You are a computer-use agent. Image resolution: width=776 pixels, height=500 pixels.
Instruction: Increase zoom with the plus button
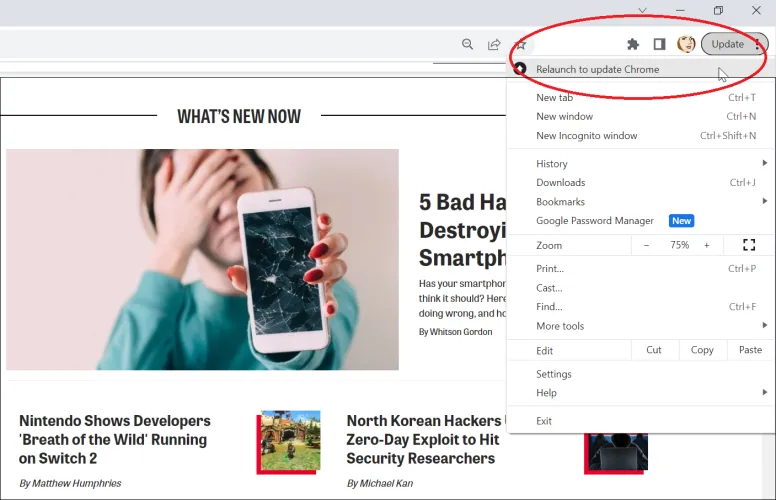point(706,245)
